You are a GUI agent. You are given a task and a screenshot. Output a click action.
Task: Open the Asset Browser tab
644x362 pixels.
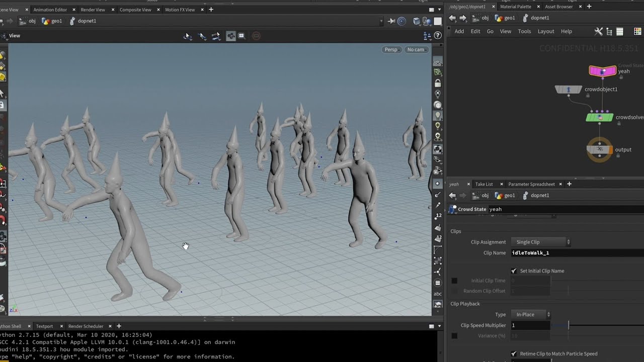tap(559, 7)
